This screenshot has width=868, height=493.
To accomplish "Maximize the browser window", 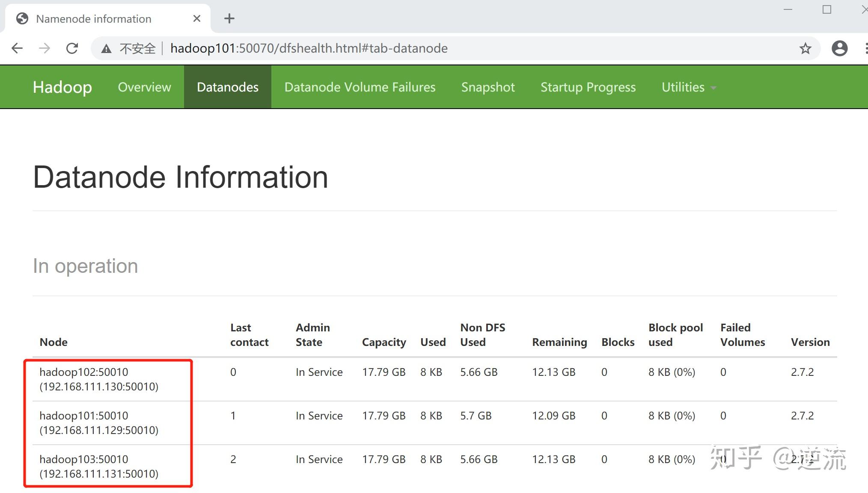I will click(826, 9).
